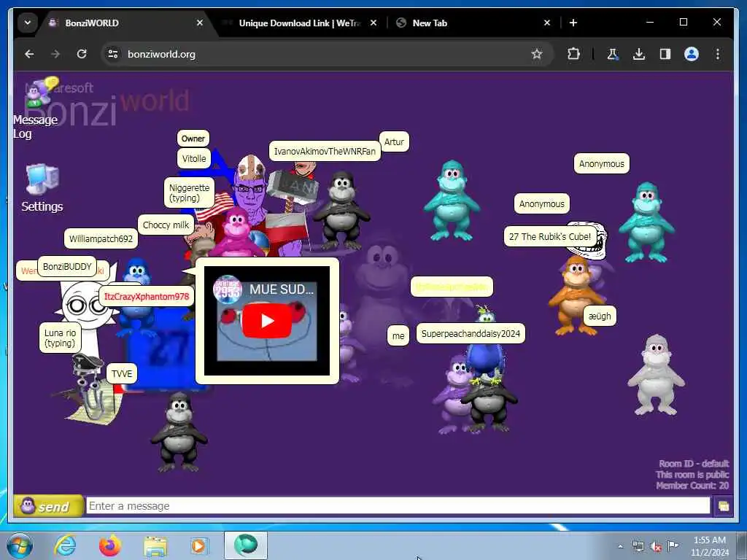Viewport: 747px width, 560px height.
Task: Open Action Center flag icon
Action: pyautogui.click(x=673, y=545)
